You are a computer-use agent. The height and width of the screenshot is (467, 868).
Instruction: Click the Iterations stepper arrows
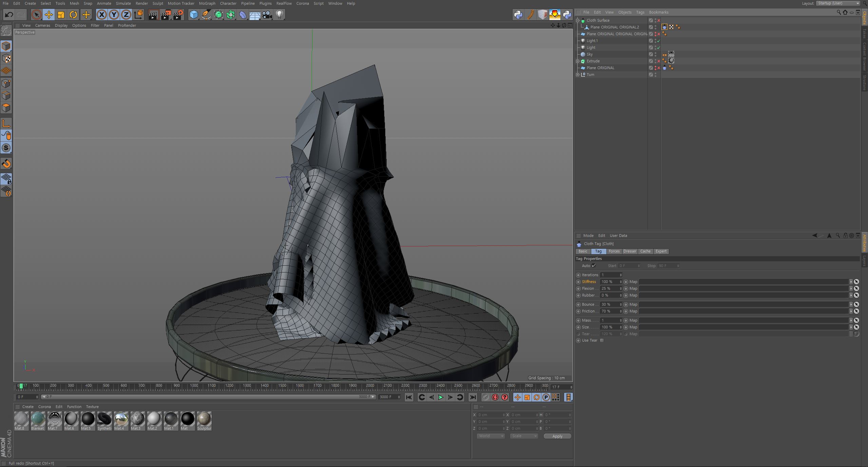click(621, 275)
